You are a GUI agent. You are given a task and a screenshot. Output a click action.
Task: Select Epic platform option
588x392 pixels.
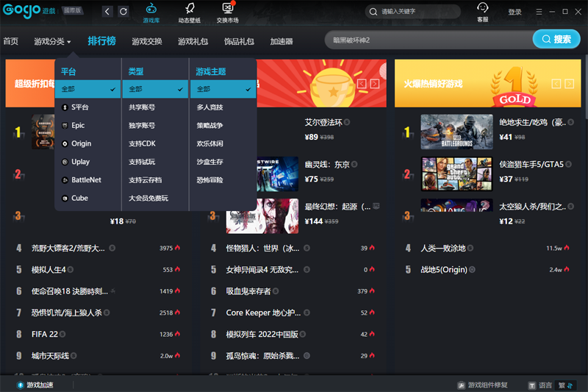pyautogui.click(x=87, y=125)
